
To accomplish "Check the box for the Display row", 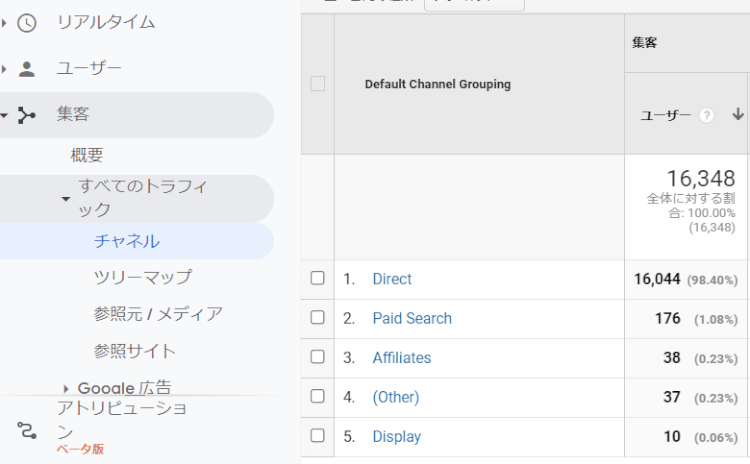I will pos(318,435).
